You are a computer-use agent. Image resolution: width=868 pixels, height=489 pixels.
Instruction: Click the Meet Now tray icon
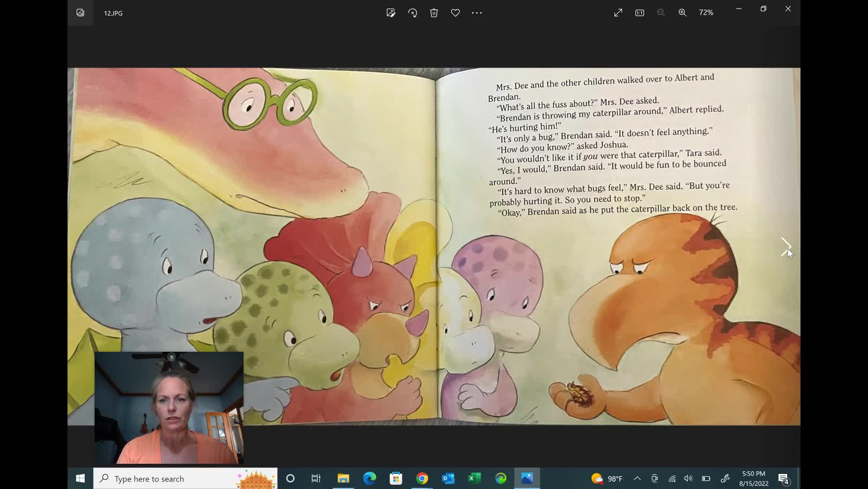[x=655, y=478]
